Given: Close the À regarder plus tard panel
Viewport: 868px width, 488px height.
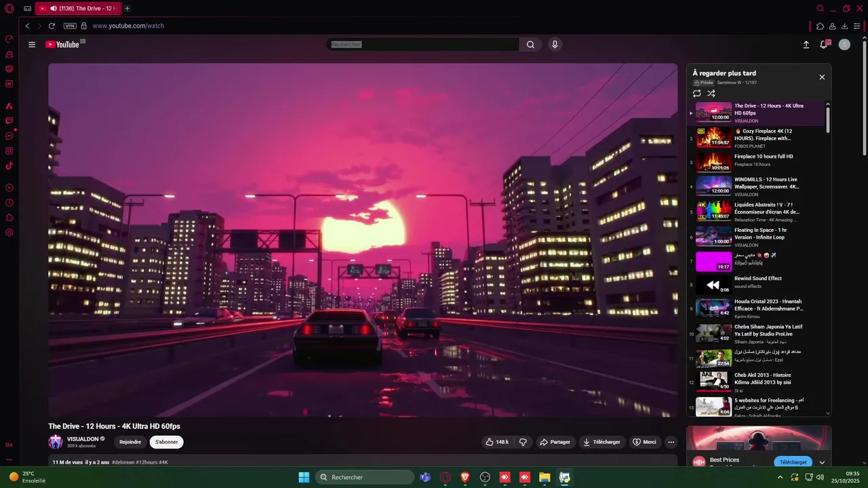Looking at the screenshot, I should point(822,77).
